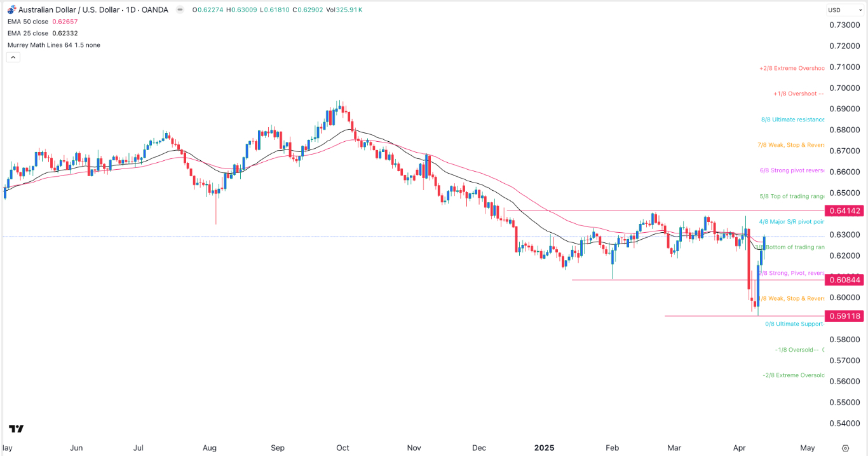Click the 0.59118 price label
Viewport: 868px width, 456px height.
[x=844, y=316]
